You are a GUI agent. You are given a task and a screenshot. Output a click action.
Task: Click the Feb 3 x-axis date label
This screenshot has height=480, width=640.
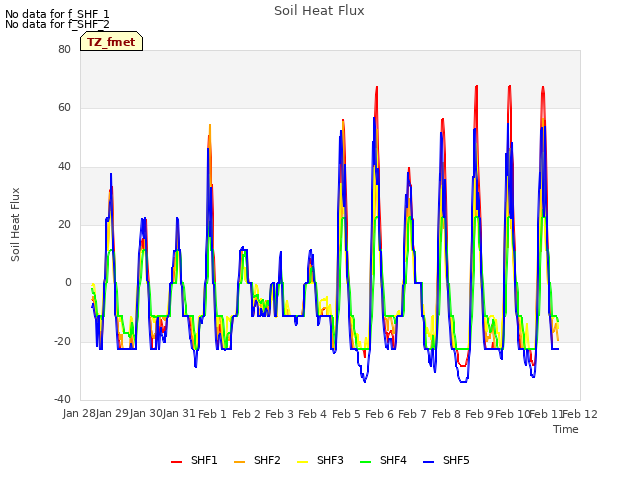pos(279,414)
